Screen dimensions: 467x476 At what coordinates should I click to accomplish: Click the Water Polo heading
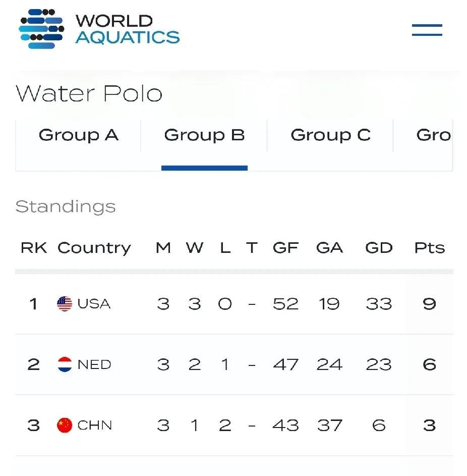coord(89,94)
